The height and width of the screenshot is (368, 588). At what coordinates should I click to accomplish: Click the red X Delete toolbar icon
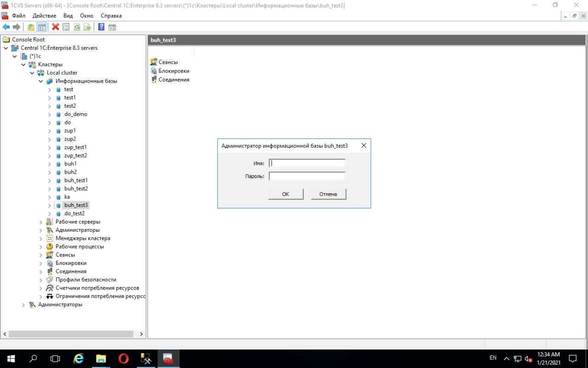pos(56,27)
